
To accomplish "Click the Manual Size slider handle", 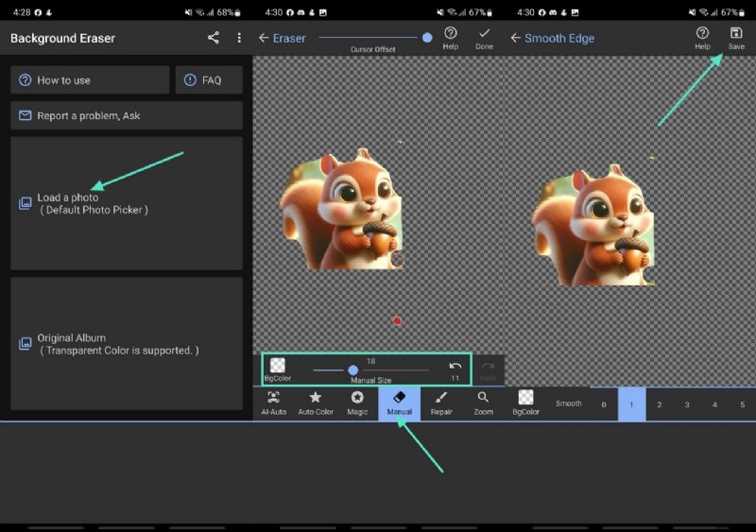I will point(352,370).
